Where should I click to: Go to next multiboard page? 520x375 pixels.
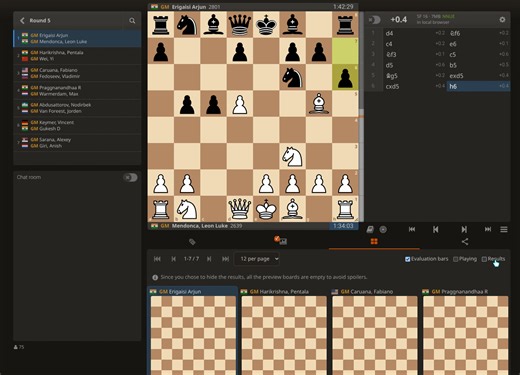click(x=209, y=259)
